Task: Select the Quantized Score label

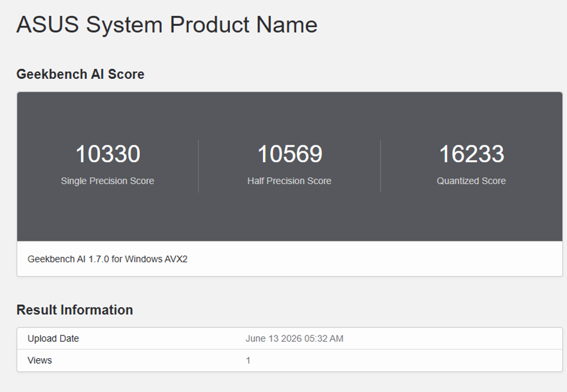Action: (x=471, y=181)
